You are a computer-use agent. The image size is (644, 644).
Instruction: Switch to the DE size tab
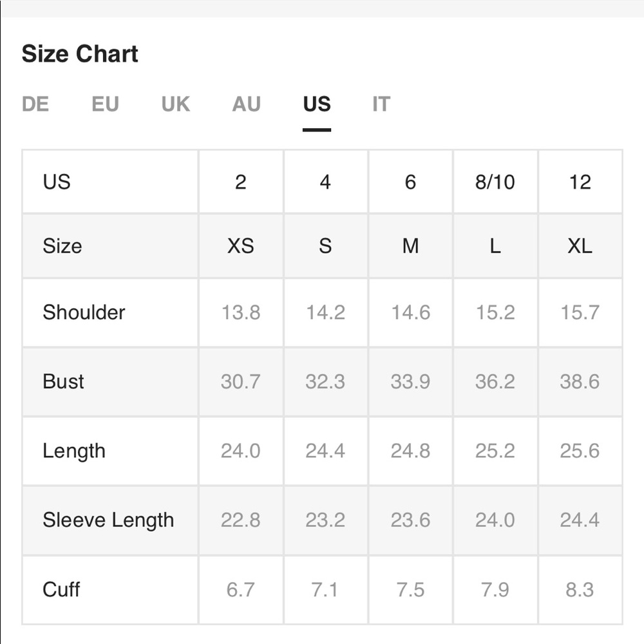pyautogui.click(x=35, y=104)
